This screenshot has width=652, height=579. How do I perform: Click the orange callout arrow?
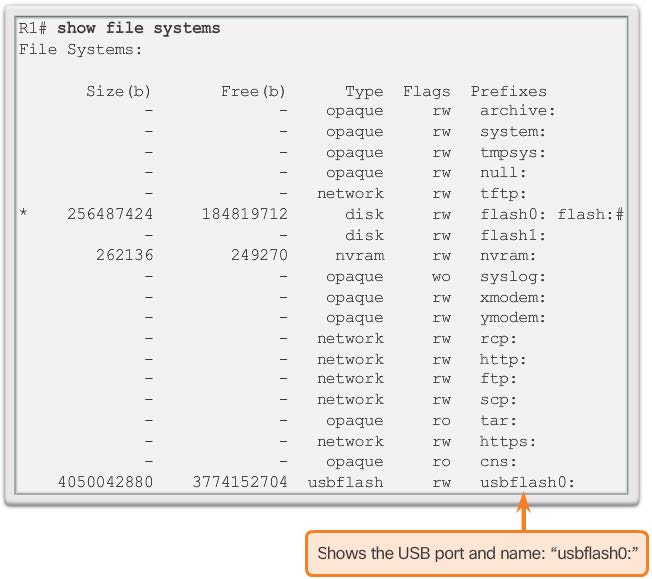tap(522, 512)
